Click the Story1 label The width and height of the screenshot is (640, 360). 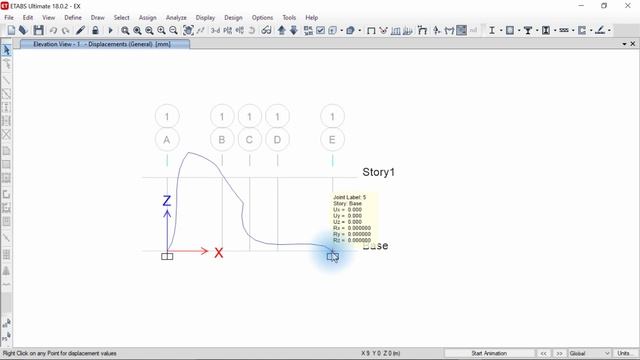[378, 172]
